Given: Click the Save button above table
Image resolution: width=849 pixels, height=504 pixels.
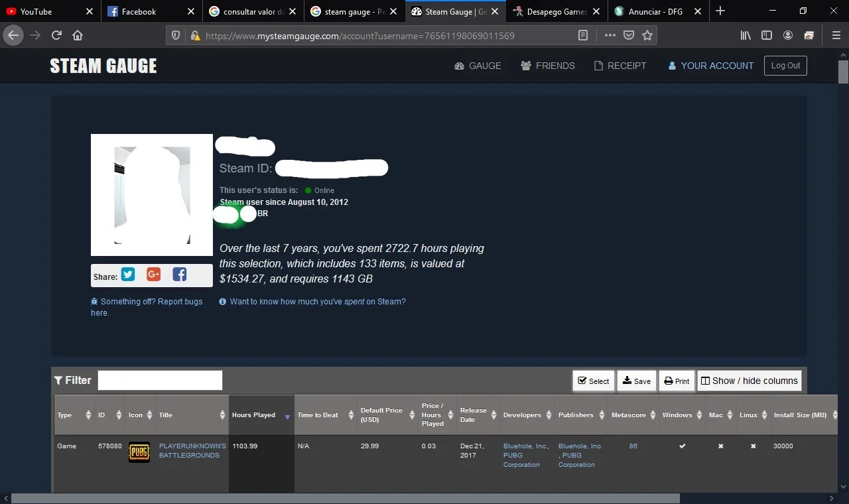Looking at the screenshot, I should [x=637, y=381].
